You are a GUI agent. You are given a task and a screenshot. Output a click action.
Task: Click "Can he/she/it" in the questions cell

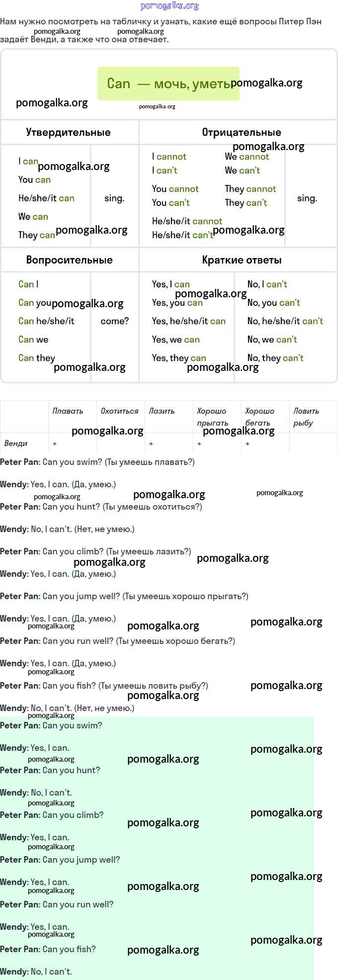(46, 321)
